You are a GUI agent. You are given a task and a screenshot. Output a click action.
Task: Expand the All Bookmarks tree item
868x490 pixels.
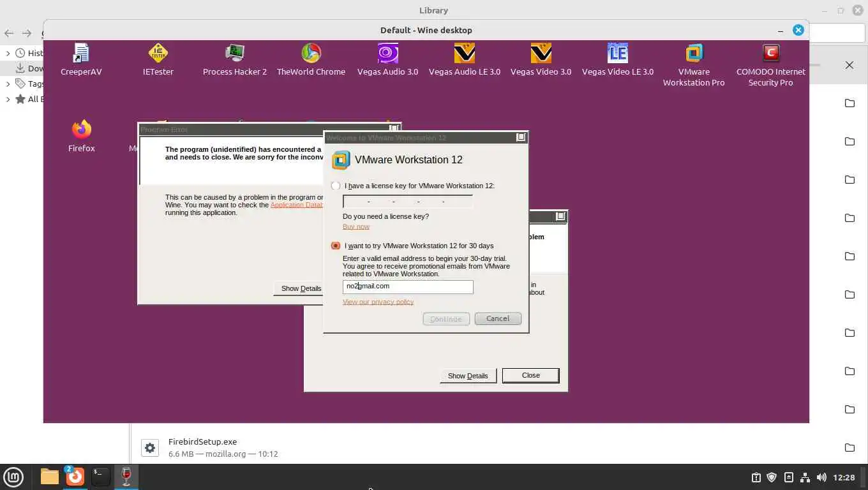tap(8, 99)
